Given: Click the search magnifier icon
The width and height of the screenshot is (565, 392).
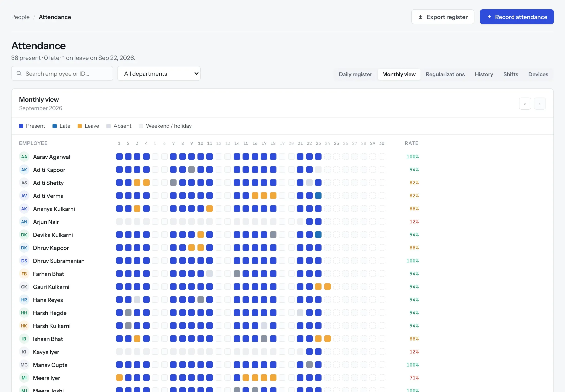Looking at the screenshot, I should pos(19,73).
